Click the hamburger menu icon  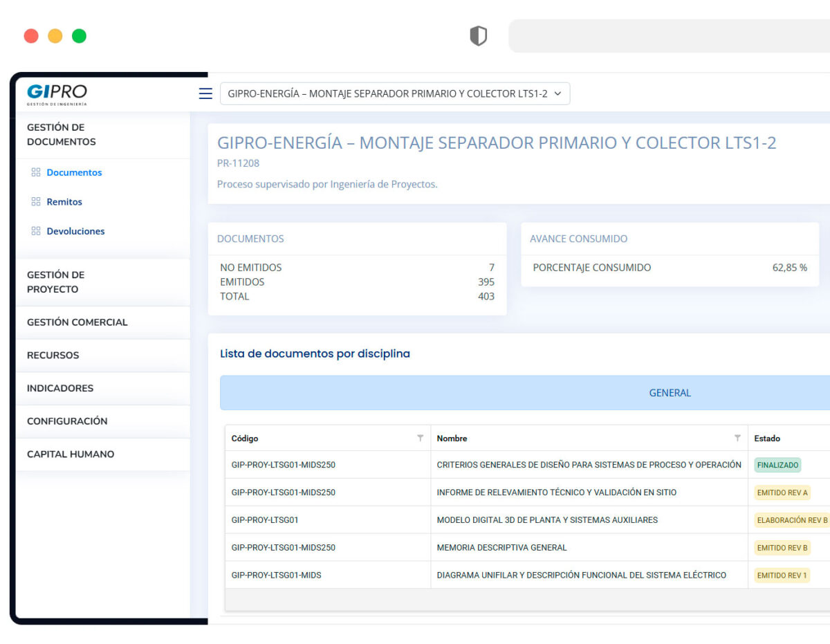[x=205, y=93]
